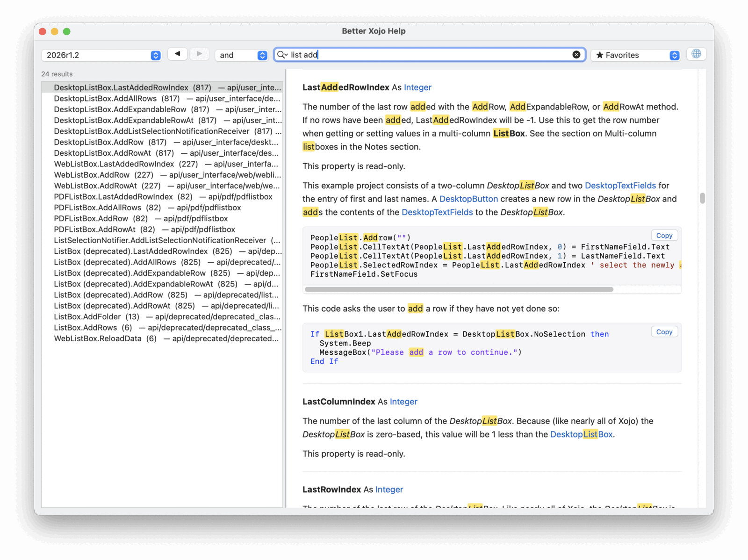
Task: Select result PDFListBox.AddAllRows
Action: click(x=162, y=208)
